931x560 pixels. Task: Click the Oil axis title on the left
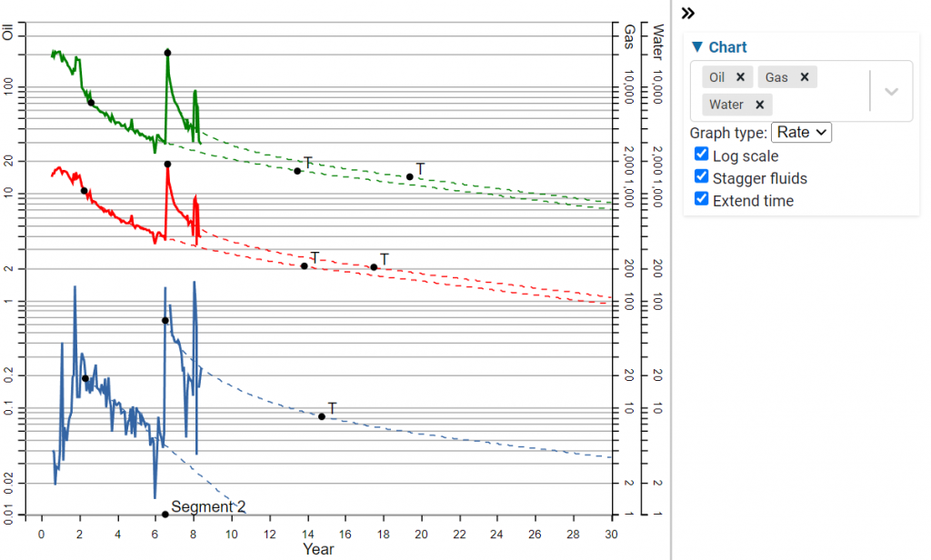click(7, 32)
